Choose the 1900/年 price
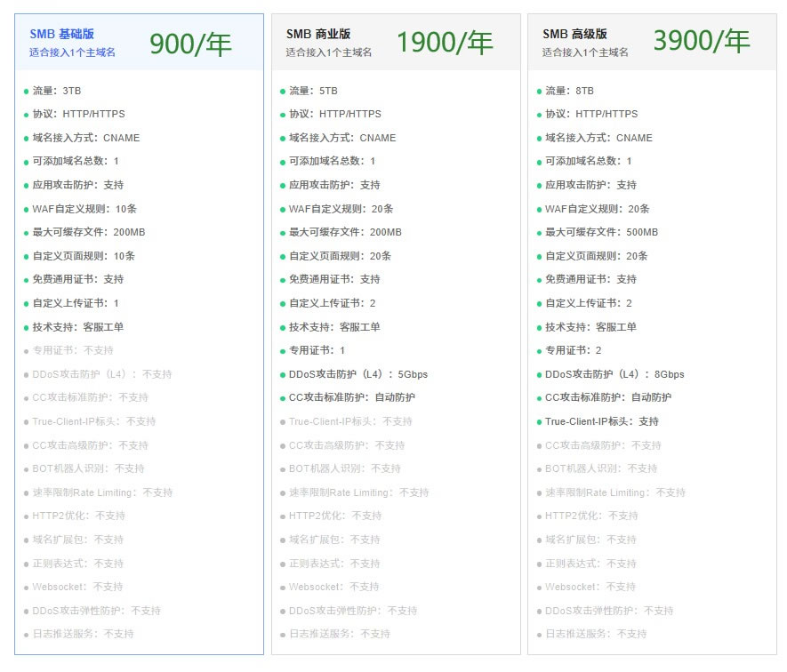The height and width of the screenshot is (672, 787). pos(444,43)
